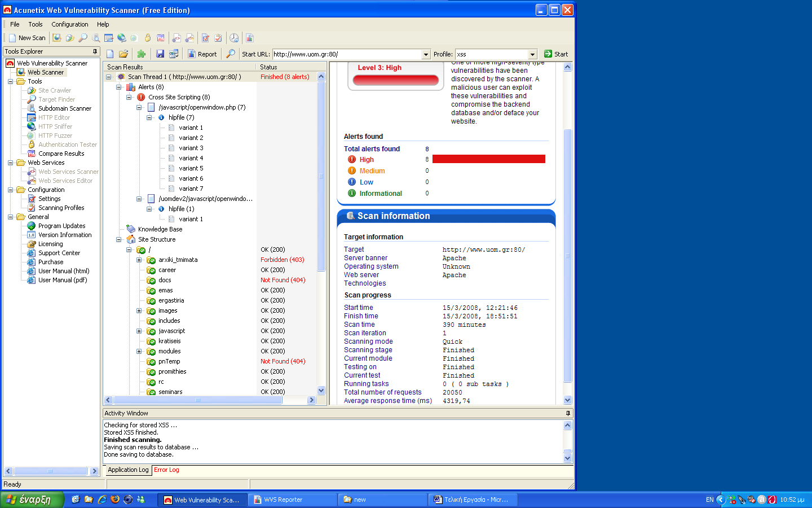This screenshot has width=812, height=508.
Task: Pin the Tools Explorer panel
Action: (x=95, y=51)
